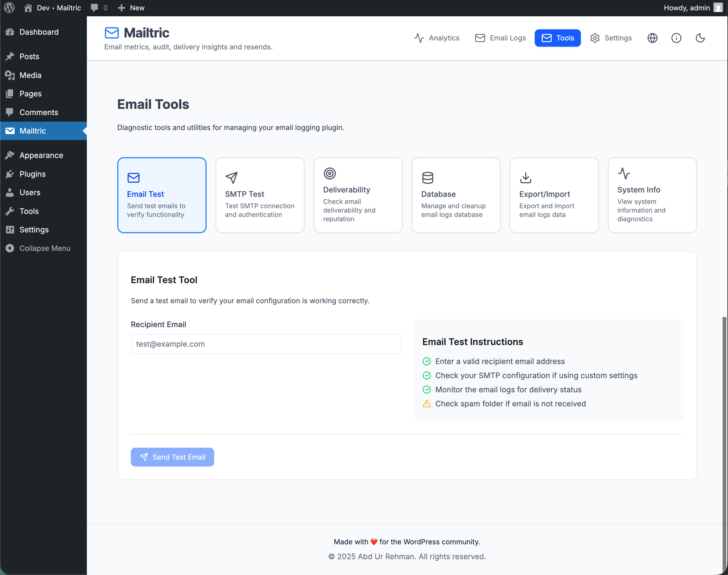The width and height of the screenshot is (728, 575).
Task: Switch to the Analytics tab
Action: (437, 38)
